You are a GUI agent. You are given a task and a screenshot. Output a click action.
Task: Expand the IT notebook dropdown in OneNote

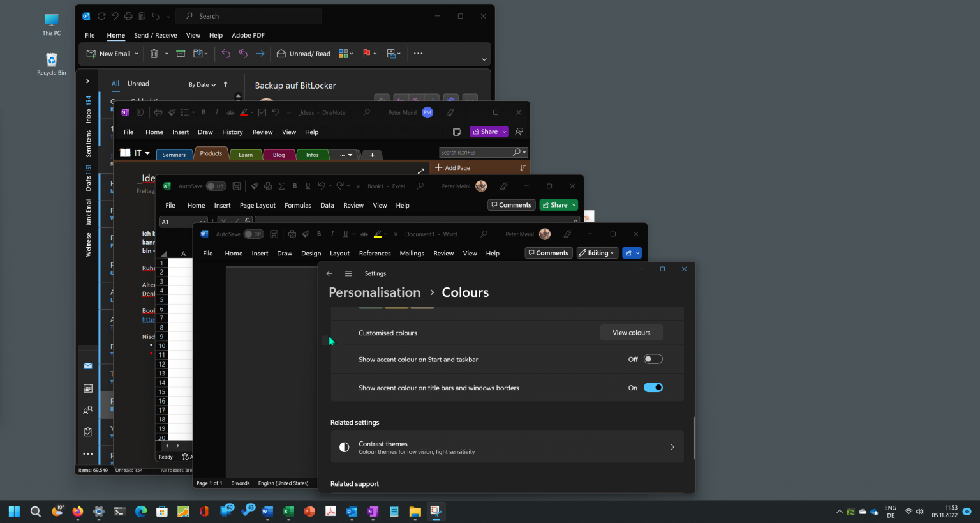point(147,153)
